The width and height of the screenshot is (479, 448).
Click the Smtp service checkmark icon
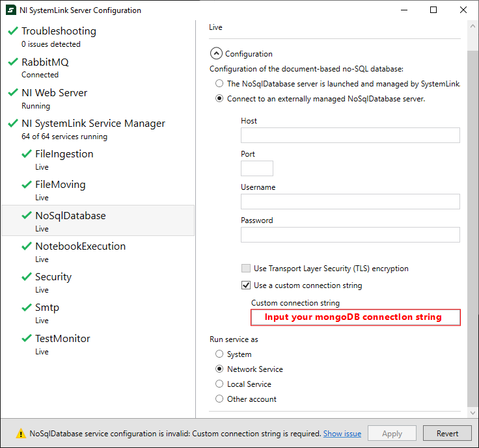click(27, 307)
